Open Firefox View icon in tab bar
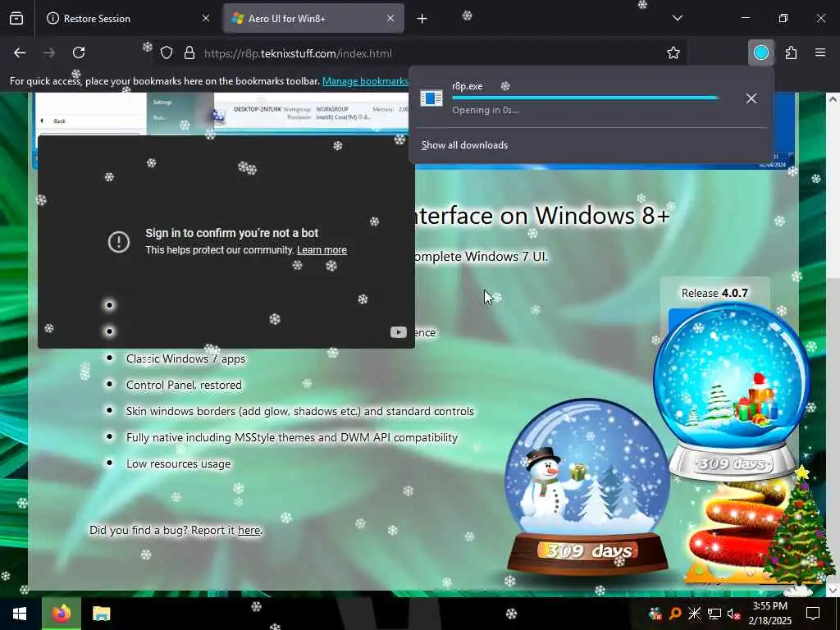 pyautogui.click(x=16, y=18)
